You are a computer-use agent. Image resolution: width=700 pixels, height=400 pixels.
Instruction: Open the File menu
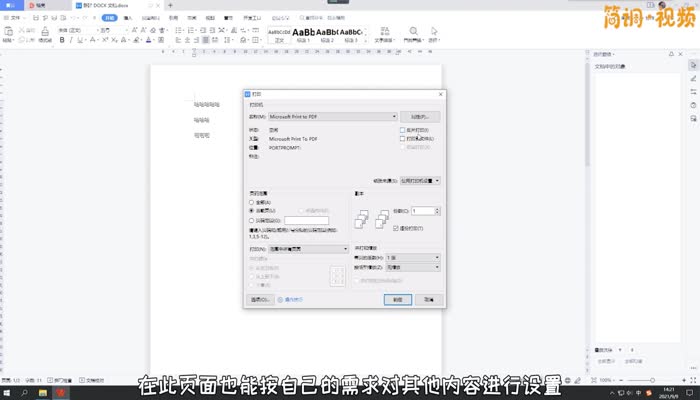[x=14, y=18]
